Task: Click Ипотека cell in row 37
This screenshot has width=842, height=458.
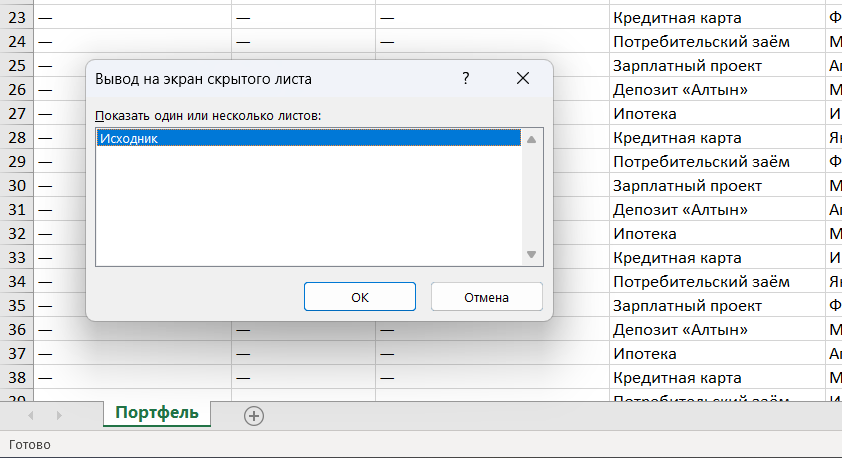Action: pyautogui.click(x=717, y=353)
